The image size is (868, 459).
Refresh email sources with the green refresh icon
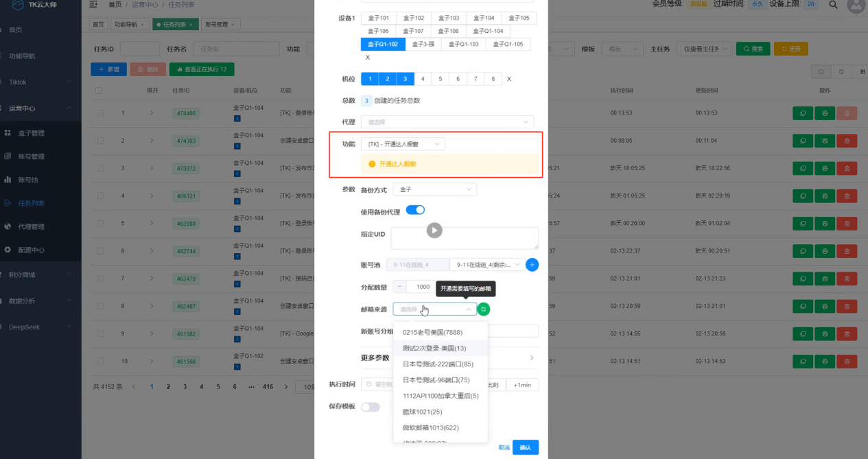click(x=484, y=309)
